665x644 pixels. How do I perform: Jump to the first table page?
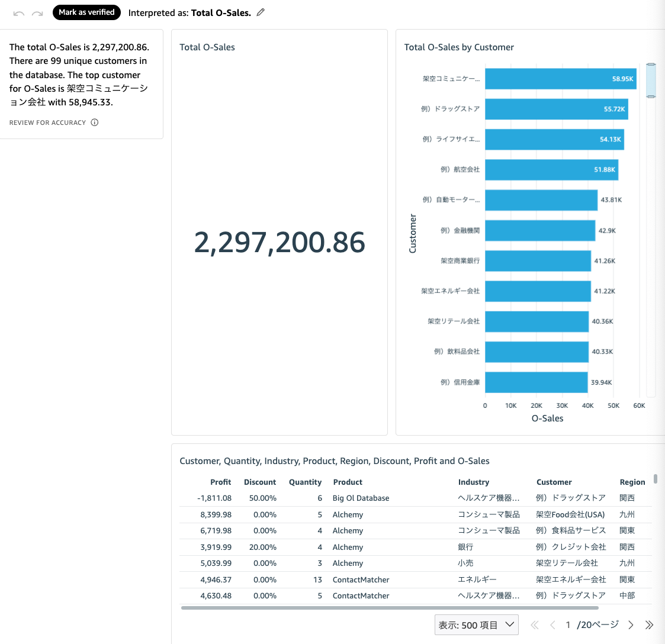534,624
